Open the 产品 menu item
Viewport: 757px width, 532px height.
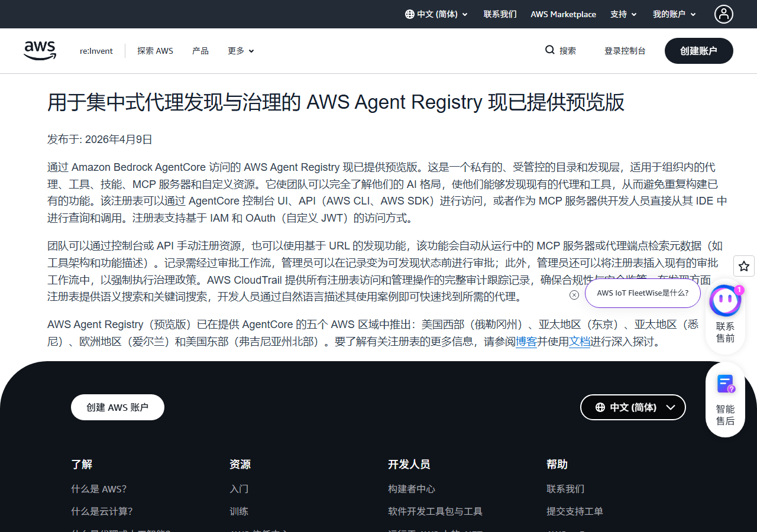pyautogui.click(x=200, y=51)
